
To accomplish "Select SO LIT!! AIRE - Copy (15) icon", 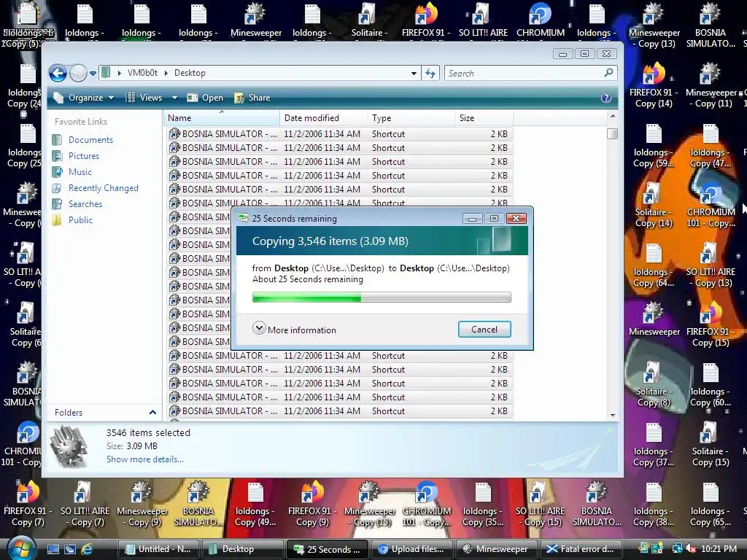I will click(x=540, y=505).
